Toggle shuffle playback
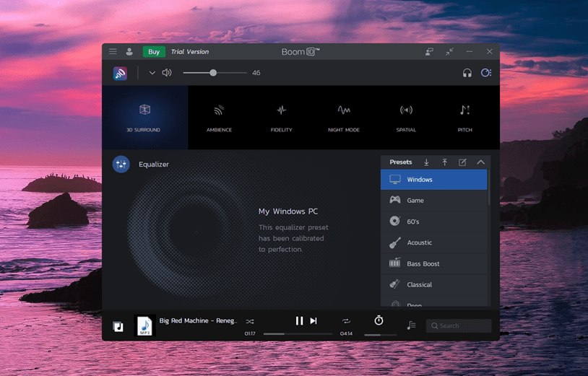 click(250, 321)
